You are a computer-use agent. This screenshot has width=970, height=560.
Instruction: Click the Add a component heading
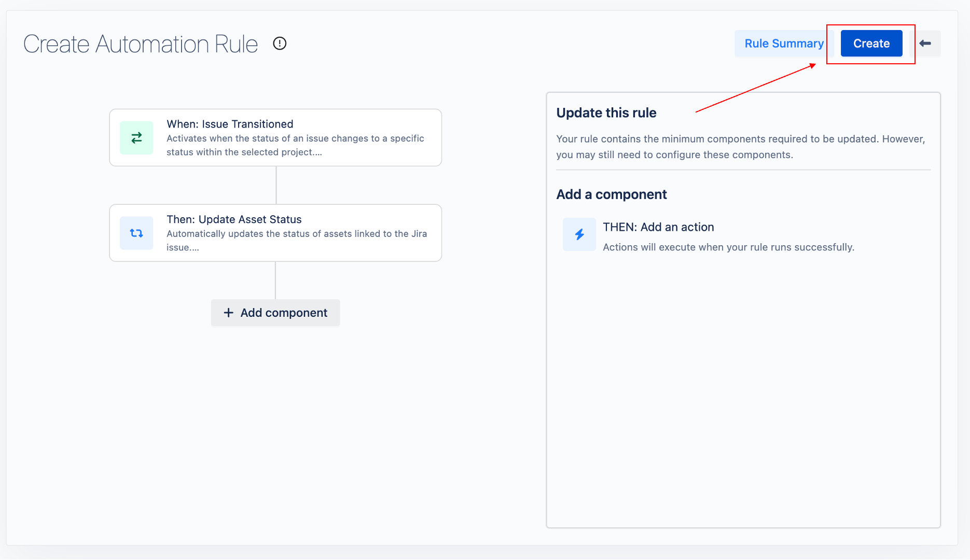coord(612,194)
